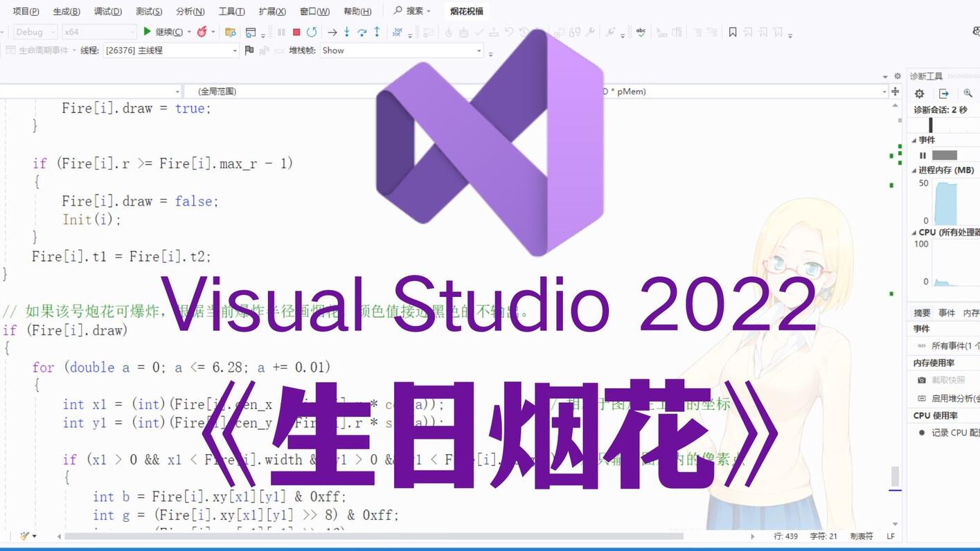Open the x64 platform dropdown
Screen dimensions: 980x551
click(99, 32)
